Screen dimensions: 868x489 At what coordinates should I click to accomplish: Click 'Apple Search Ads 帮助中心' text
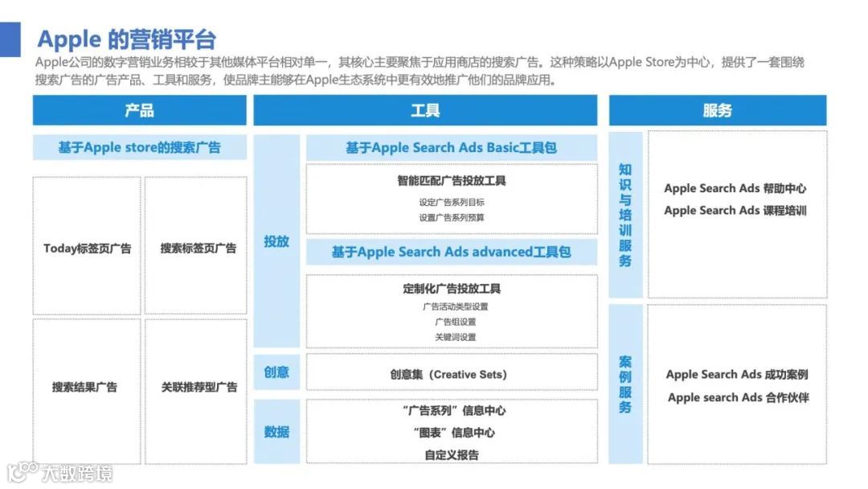click(x=735, y=188)
